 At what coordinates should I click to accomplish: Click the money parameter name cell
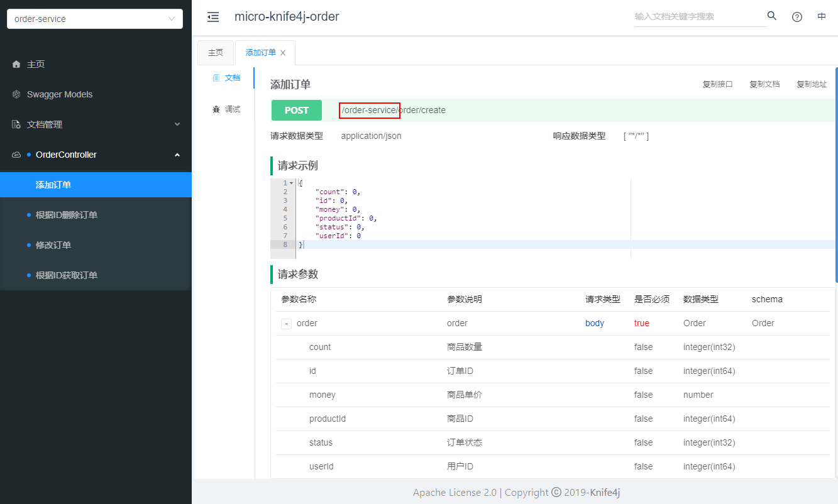(x=323, y=395)
